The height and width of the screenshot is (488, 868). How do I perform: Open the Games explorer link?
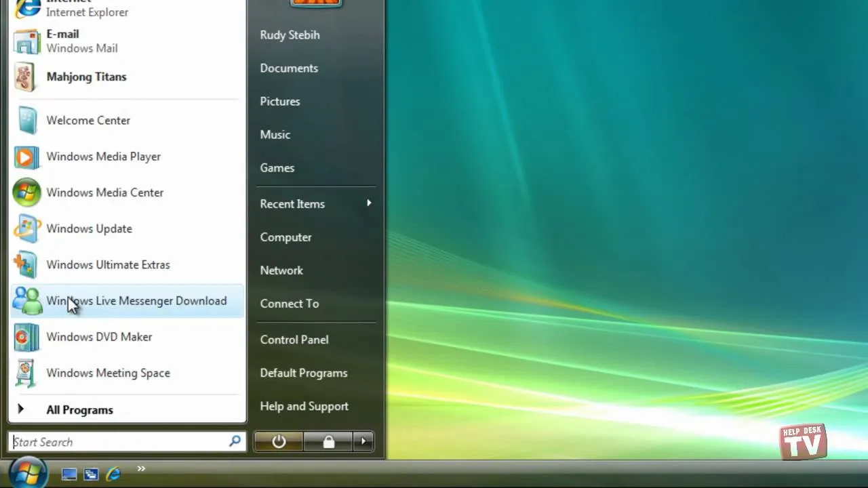pyautogui.click(x=277, y=168)
